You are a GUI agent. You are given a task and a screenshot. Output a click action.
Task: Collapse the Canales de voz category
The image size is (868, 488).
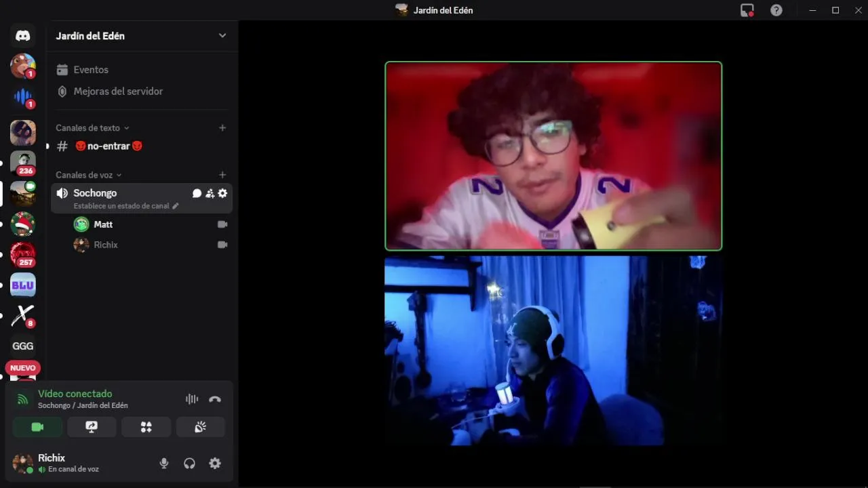88,175
